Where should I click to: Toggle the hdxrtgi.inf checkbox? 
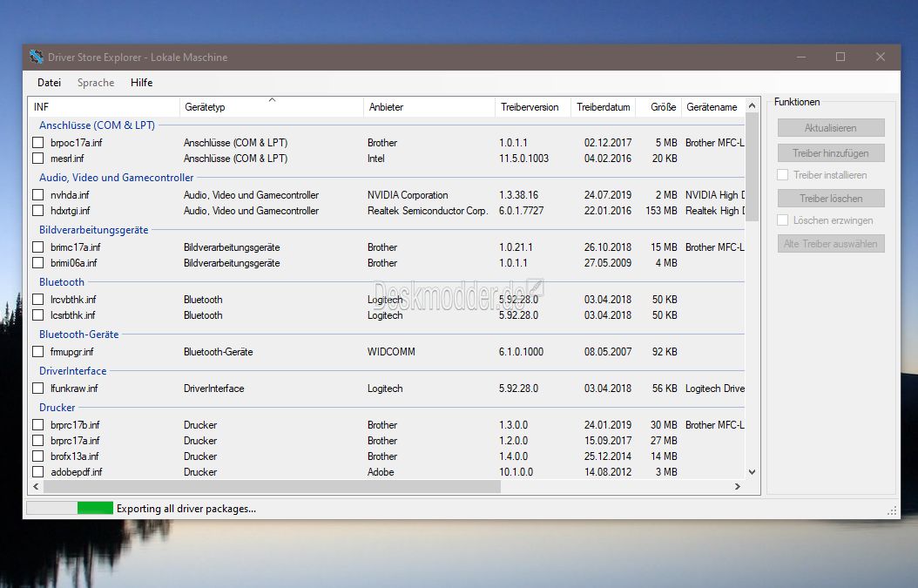38,210
